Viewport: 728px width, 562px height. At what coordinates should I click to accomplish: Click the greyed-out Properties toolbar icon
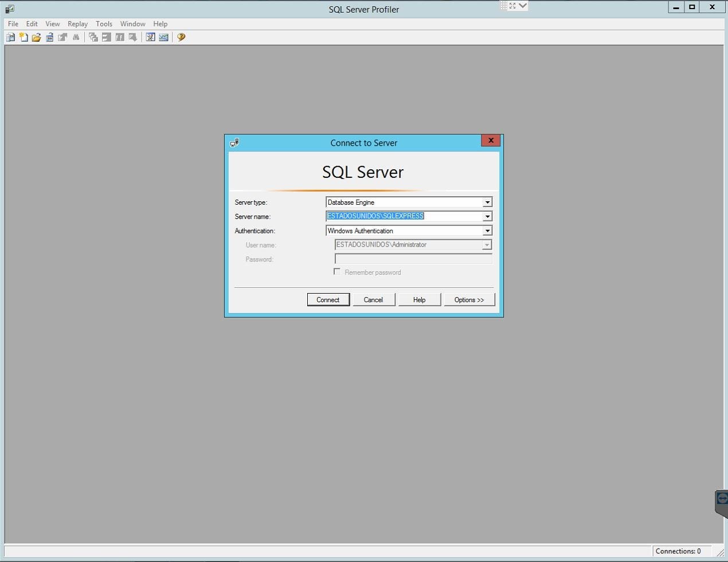[62, 37]
